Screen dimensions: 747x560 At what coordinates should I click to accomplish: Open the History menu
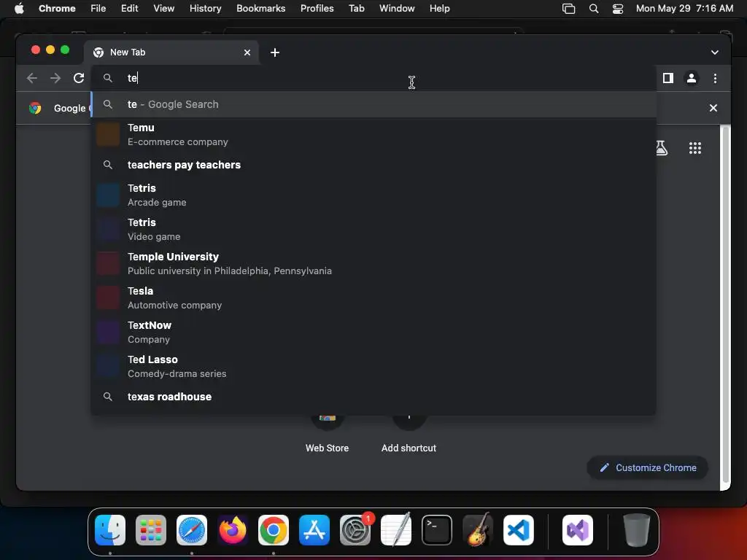pos(205,8)
